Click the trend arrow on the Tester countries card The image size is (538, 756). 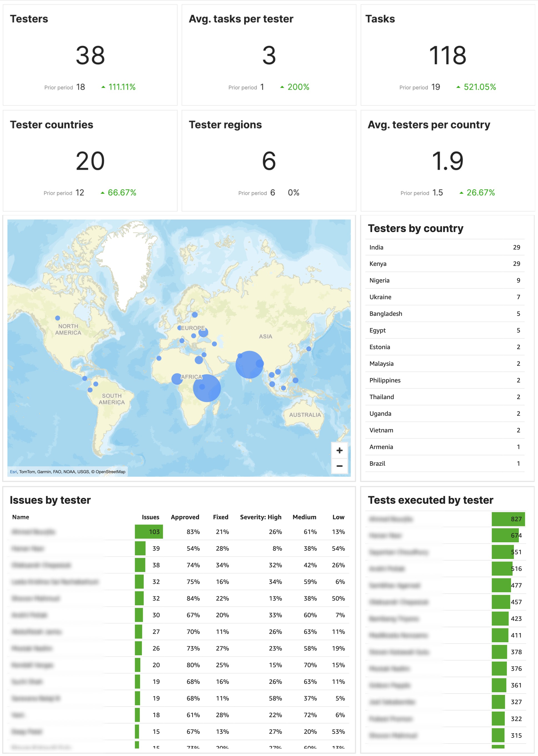(103, 192)
